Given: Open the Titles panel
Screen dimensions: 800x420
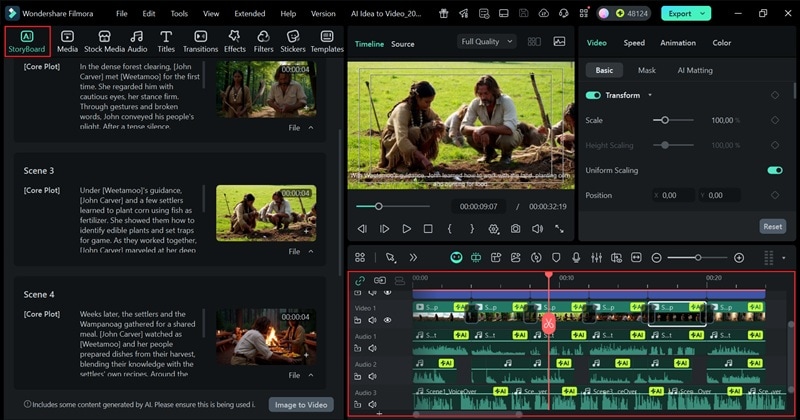Looking at the screenshot, I should pos(166,41).
